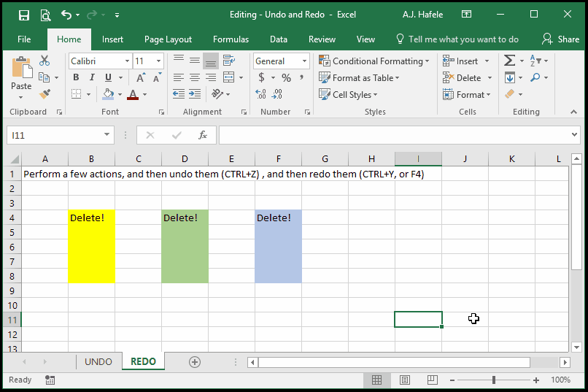Toggle Bold formatting

pyautogui.click(x=76, y=77)
